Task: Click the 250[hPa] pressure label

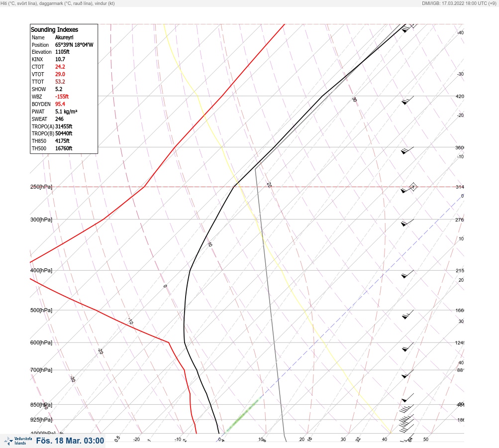Action: (41, 187)
